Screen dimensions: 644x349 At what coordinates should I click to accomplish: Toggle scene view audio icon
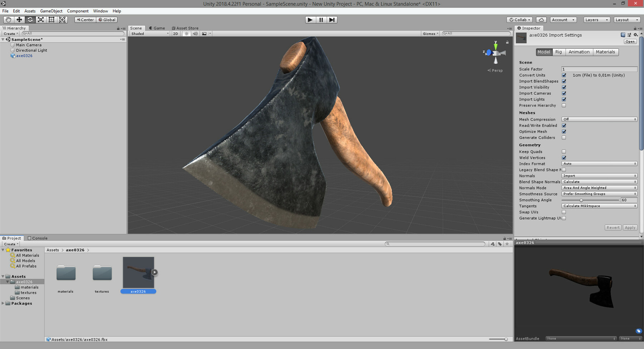pyautogui.click(x=195, y=33)
